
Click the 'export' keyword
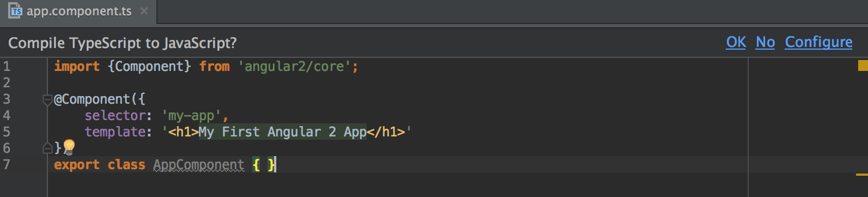(77, 165)
